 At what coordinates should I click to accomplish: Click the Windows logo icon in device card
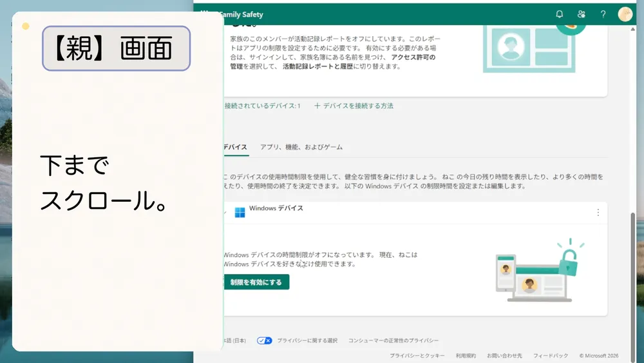(x=240, y=213)
